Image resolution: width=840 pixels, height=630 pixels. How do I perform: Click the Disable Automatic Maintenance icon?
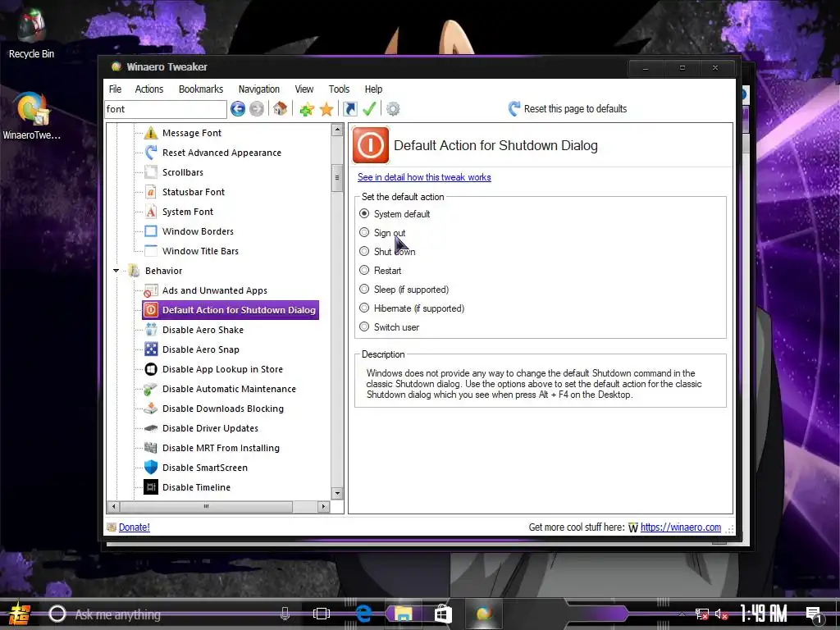point(151,389)
